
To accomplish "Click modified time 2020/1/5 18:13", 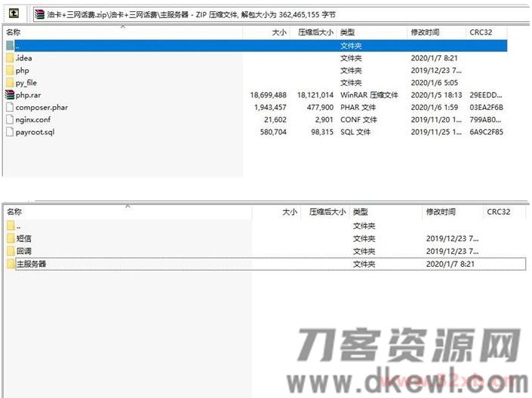I will (x=436, y=95).
